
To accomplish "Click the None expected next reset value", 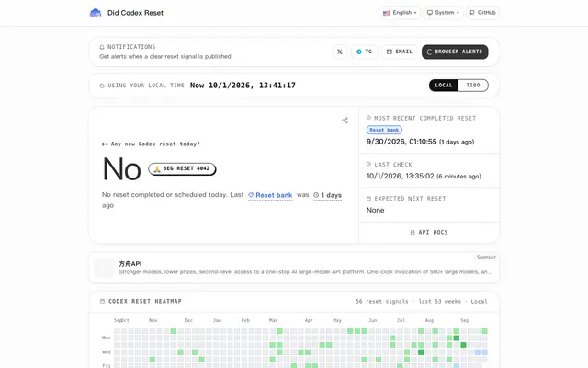I will pyautogui.click(x=376, y=211).
